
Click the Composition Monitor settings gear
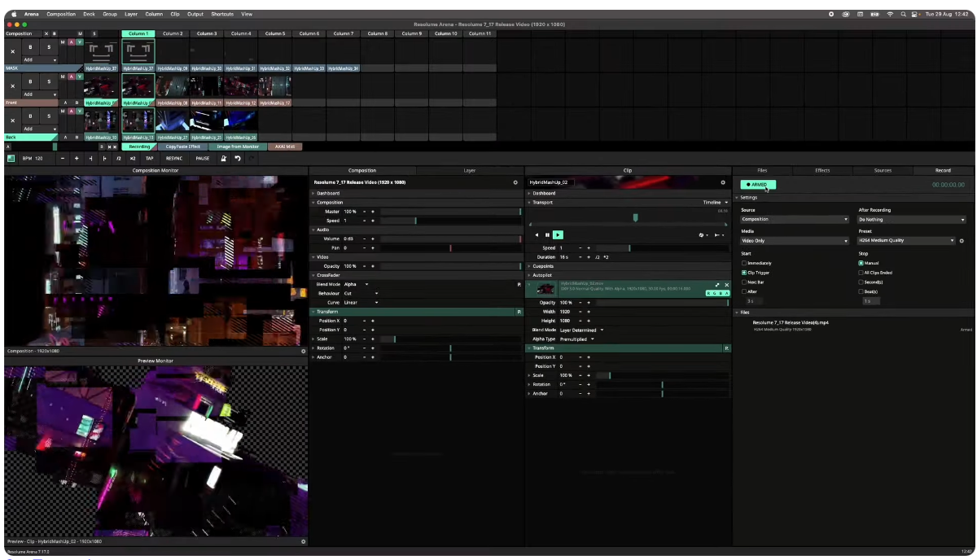click(x=304, y=351)
